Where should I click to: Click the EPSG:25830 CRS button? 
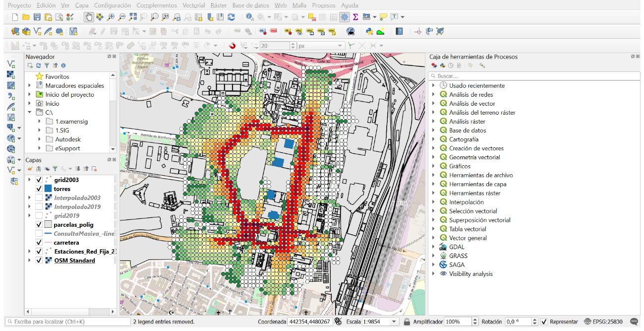coord(603,322)
